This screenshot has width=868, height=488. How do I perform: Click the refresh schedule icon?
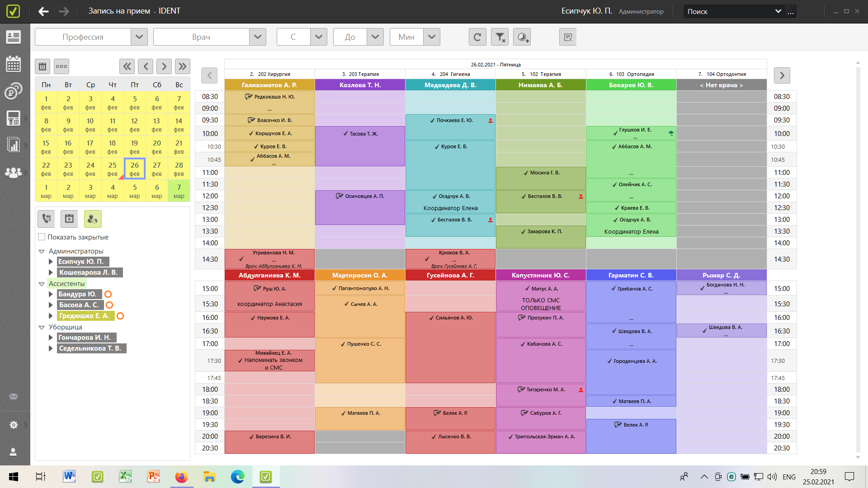click(x=477, y=37)
